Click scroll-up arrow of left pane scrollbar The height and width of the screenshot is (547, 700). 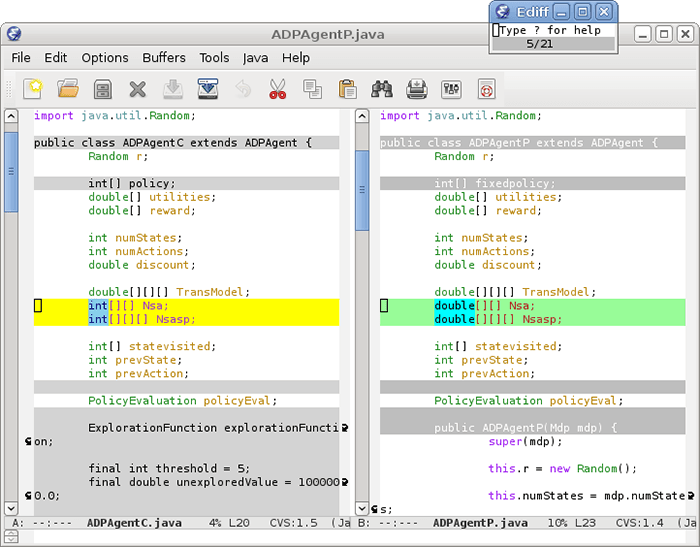(11, 116)
